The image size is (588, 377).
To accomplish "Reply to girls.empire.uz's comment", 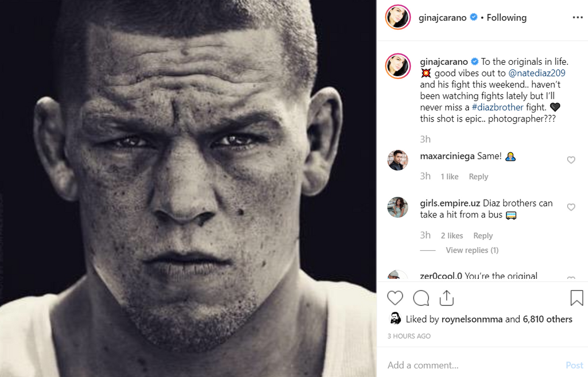I will [x=483, y=235].
